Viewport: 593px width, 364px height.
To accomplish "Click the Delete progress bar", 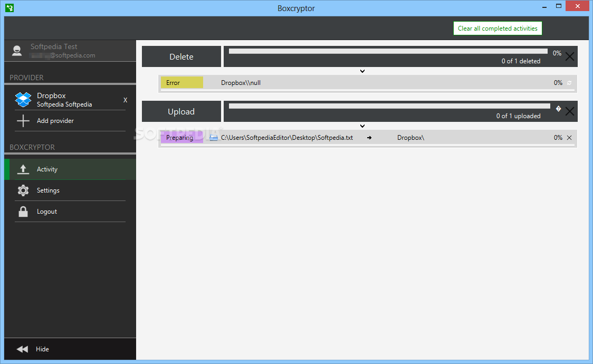I will pos(388,51).
